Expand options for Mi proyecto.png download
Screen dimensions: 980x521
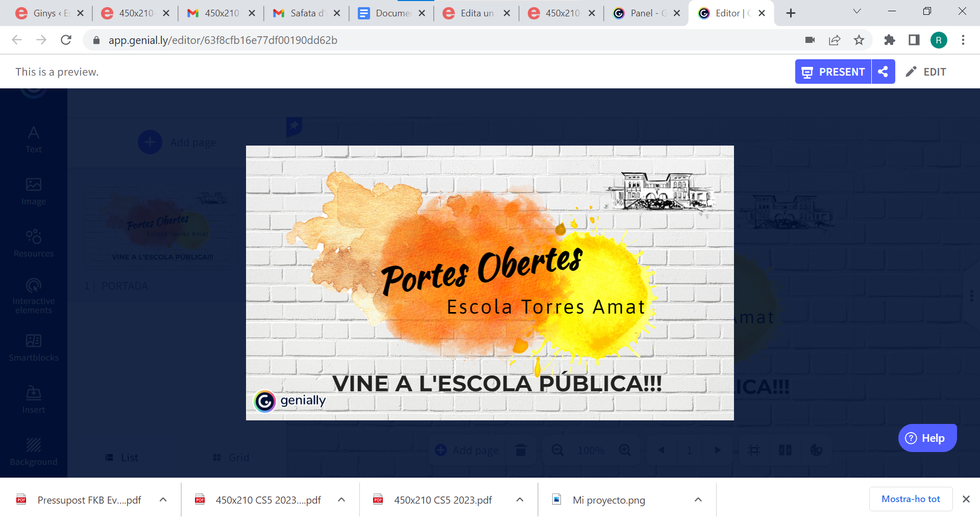[x=698, y=500]
